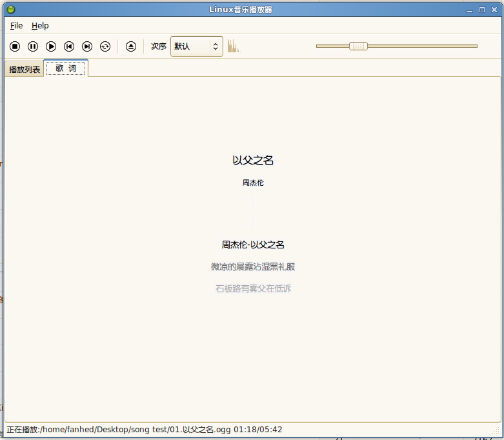Image resolution: width=504 pixels, height=440 pixels.
Task: Skip to the previous track
Action: click(69, 46)
